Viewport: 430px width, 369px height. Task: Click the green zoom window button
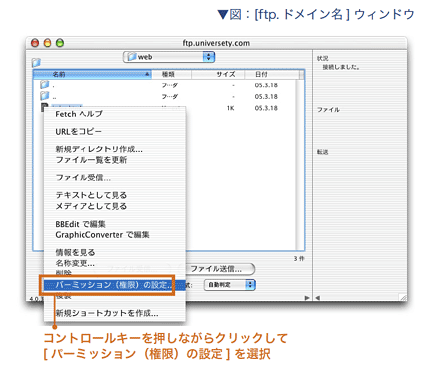tap(60, 43)
